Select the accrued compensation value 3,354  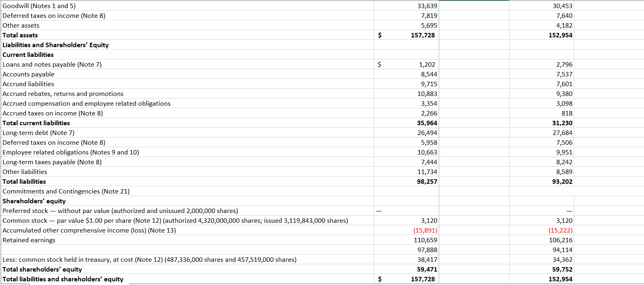point(406,103)
